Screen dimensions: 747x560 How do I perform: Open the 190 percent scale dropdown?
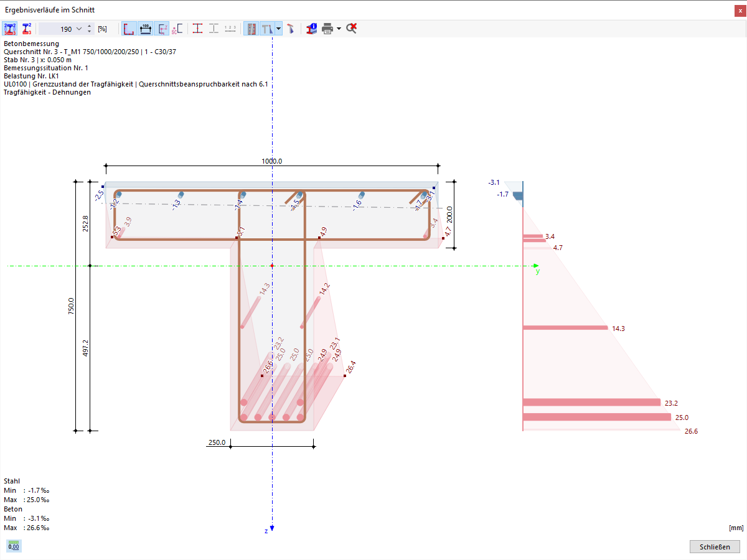click(x=78, y=29)
